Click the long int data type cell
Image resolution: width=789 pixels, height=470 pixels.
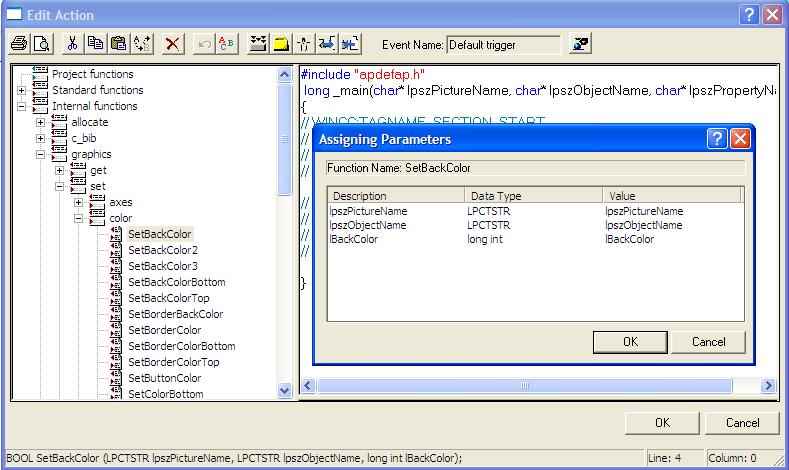[485, 239]
